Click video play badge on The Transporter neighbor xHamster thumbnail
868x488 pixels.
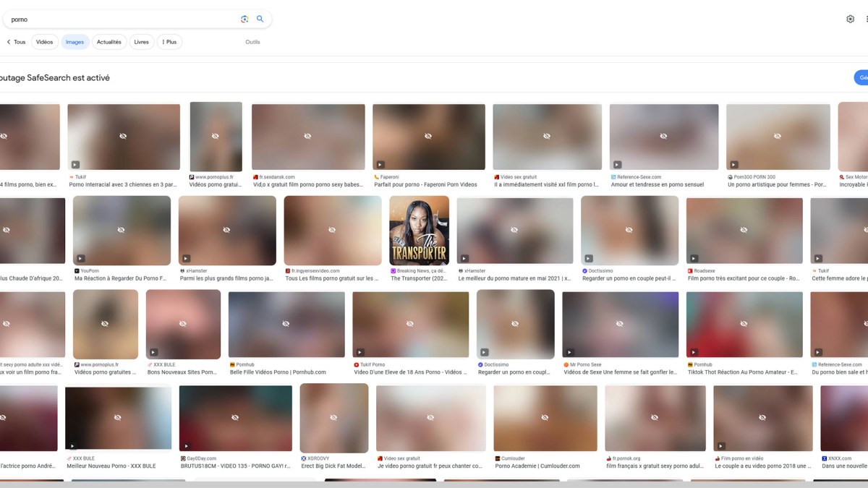[x=464, y=258]
